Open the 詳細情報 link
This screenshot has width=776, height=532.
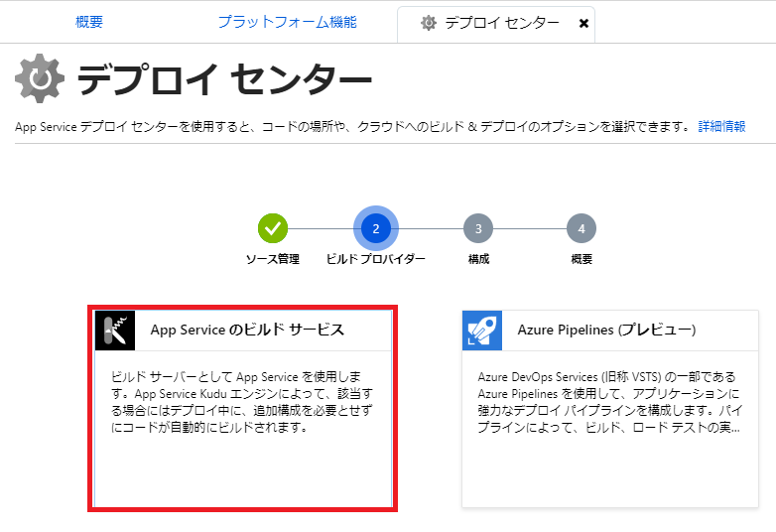click(721, 127)
